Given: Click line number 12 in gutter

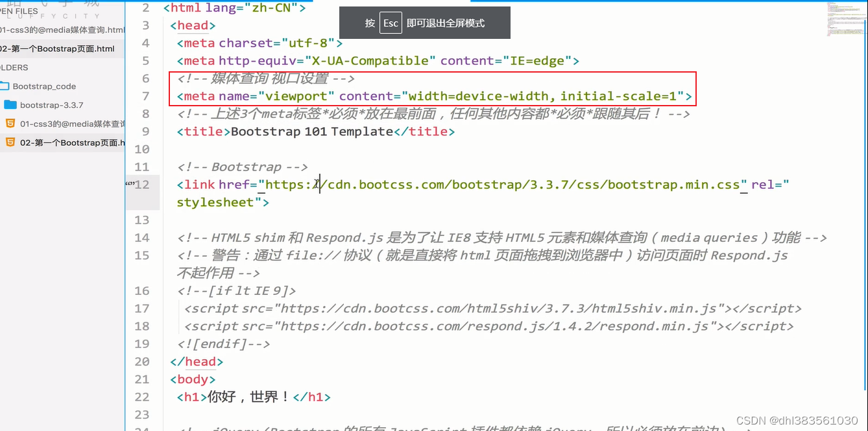Looking at the screenshot, I should (142, 185).
